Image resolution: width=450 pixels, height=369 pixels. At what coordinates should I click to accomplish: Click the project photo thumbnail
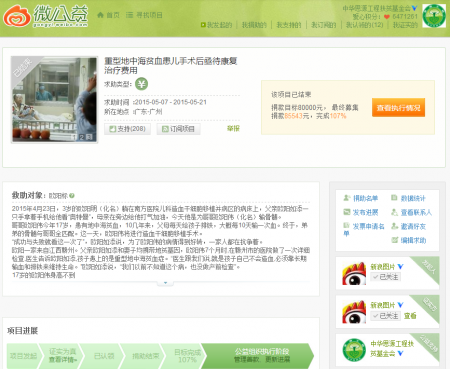(54, 100)
